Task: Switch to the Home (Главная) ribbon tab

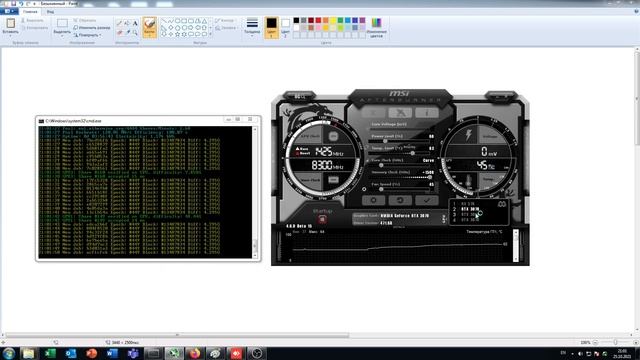Action: [x=30, y=11]
